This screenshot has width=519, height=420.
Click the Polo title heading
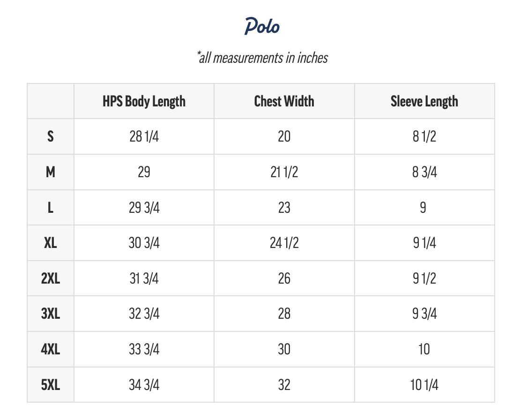262,26
